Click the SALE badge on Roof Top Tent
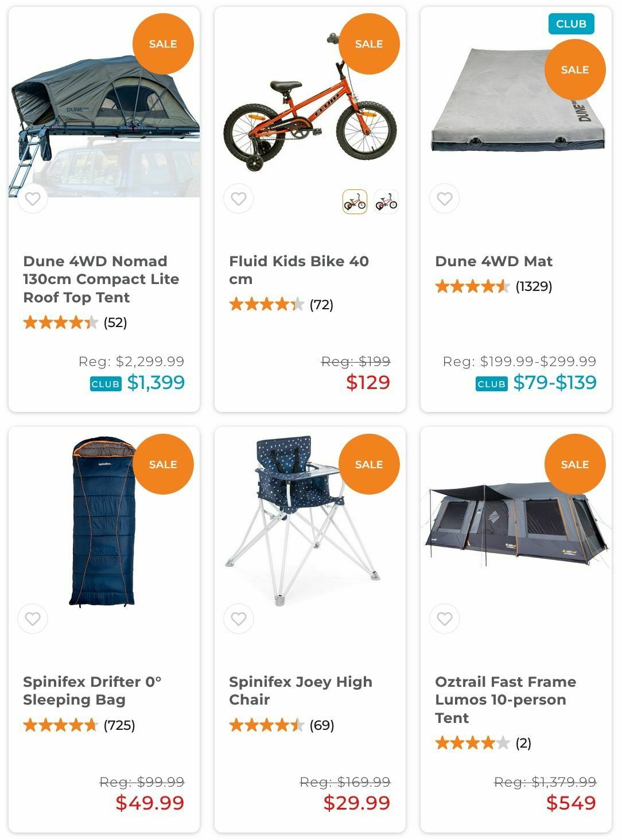 click(x=163, y=44)
